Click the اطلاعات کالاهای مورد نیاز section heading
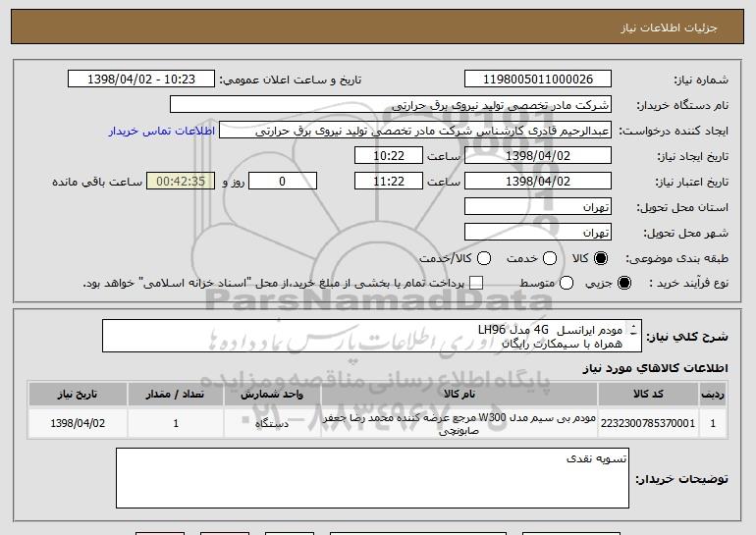This screenshot has height=535, width=756. tap(655, 368)
